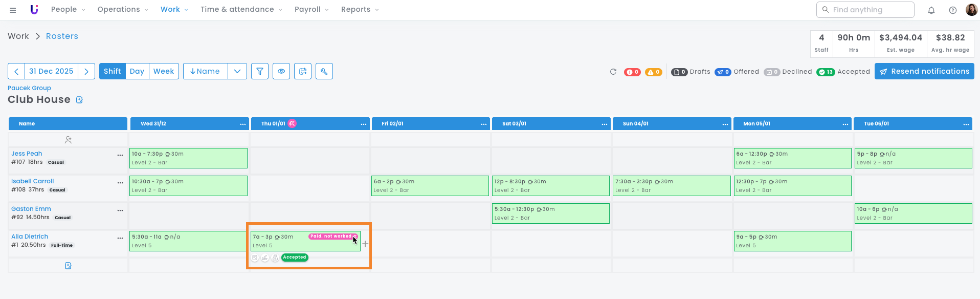Open the Time & attendance dropdown menu
The image size is (980, 299).
[x=241, y=9]
